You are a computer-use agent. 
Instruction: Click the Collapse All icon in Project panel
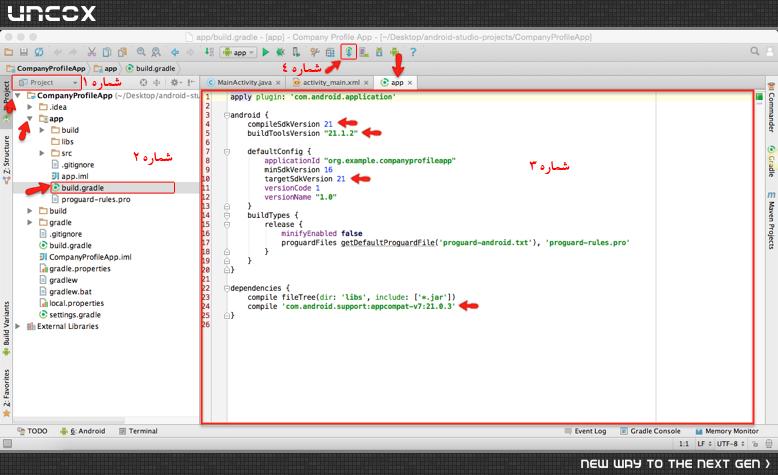157,82
